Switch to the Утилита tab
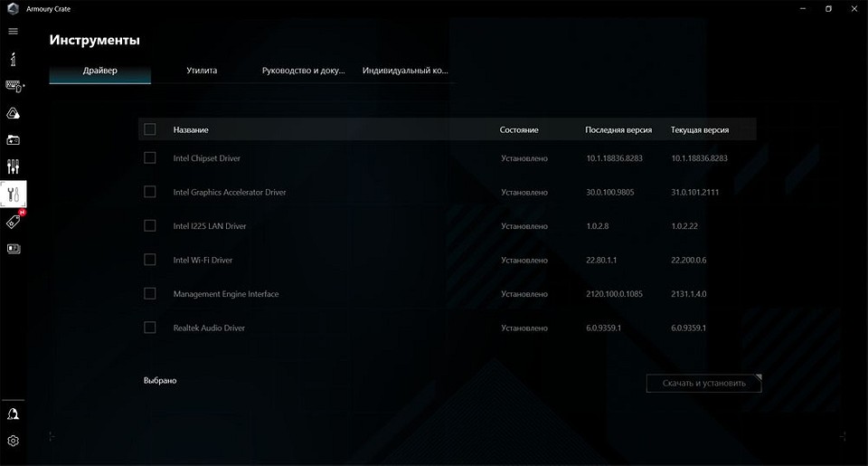 [202, 70]
